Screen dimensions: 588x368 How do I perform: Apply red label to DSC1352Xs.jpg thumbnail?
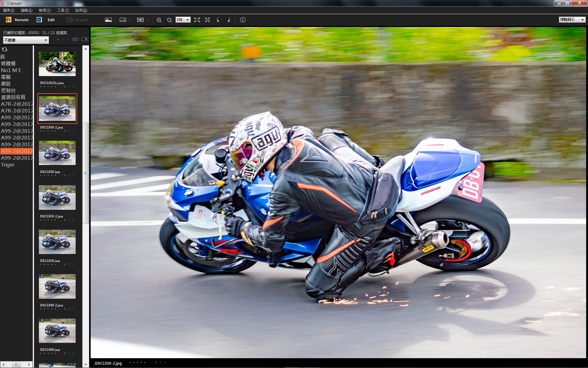(x=61, y=86)
